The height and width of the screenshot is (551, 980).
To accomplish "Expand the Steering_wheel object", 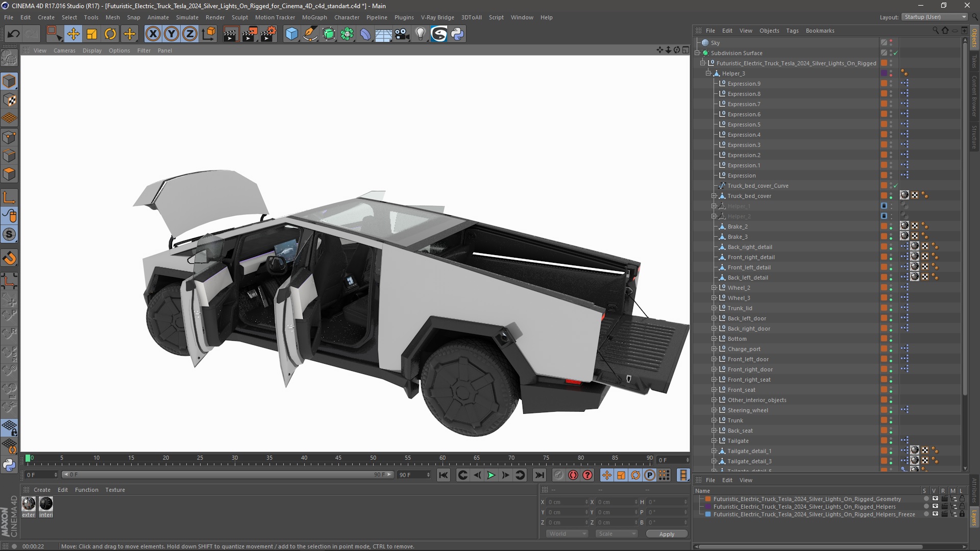I will point(714,410).
